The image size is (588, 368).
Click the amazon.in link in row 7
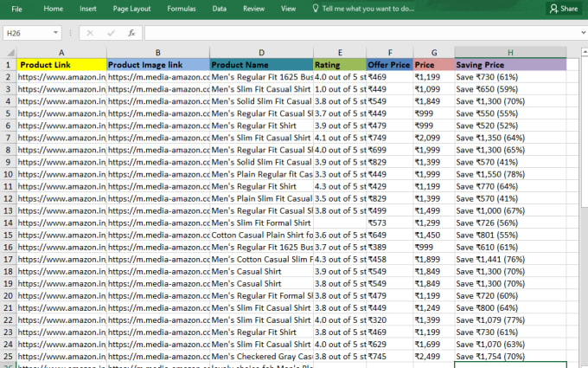[61, 138]
